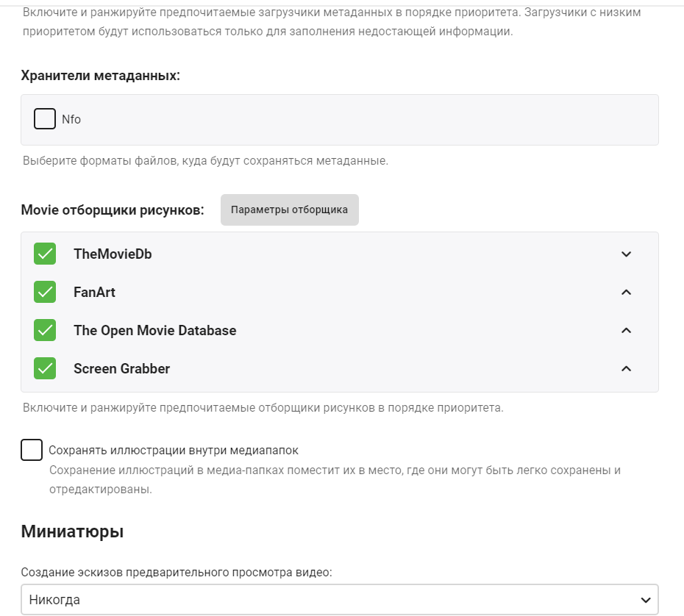Click the 'Сохранять иллюстрации внутри медиапапок' label text
The image size is (684, 616).
[174, 450]
